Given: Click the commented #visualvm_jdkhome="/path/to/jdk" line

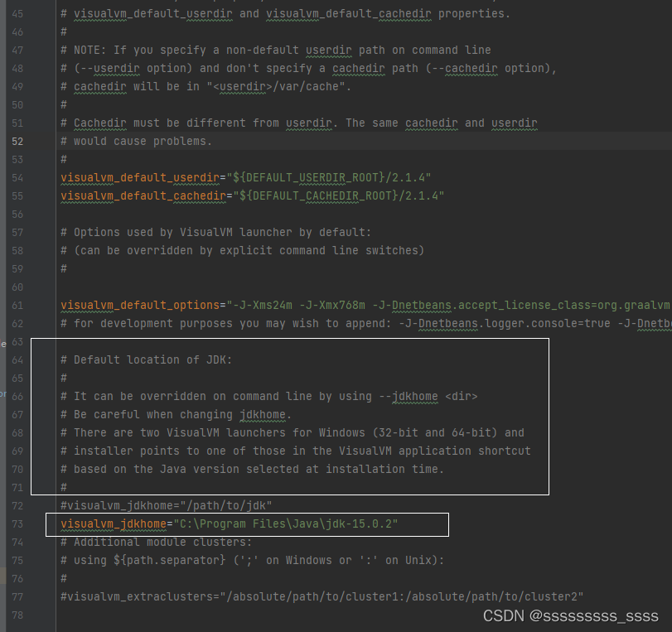Looking at the screenshot, I should pyautogui.click(x=167, y=505).
